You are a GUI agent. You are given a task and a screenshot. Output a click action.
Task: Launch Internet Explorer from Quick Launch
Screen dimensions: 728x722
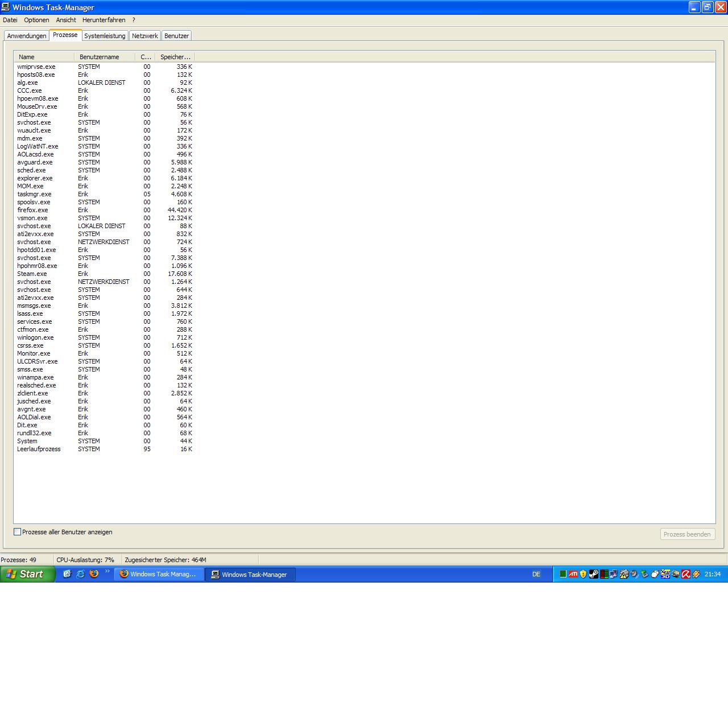click(x=80, y=574)
